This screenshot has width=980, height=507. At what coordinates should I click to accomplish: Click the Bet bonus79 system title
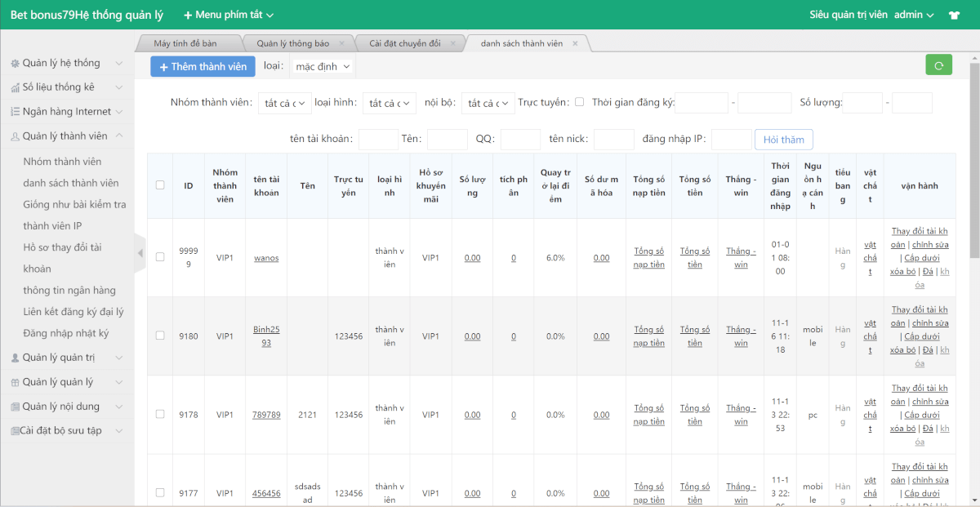point(87,15)
